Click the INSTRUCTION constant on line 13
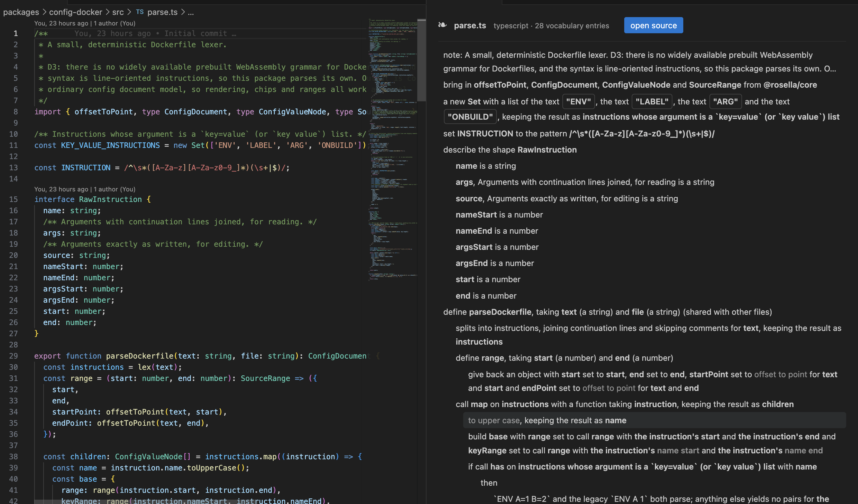The width and height of the screenshot is (858, 504). 86,168
